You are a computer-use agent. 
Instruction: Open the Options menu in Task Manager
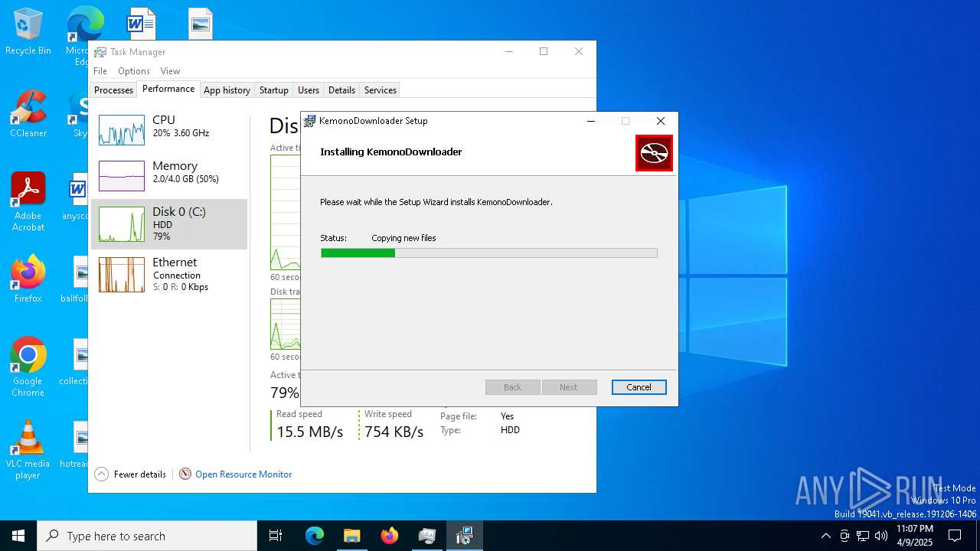[x=134, y=71]
